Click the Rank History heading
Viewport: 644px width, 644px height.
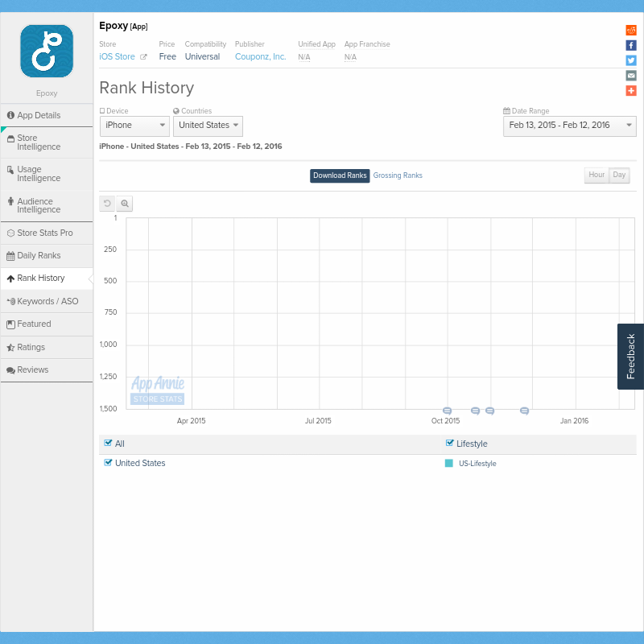point(147,88)
